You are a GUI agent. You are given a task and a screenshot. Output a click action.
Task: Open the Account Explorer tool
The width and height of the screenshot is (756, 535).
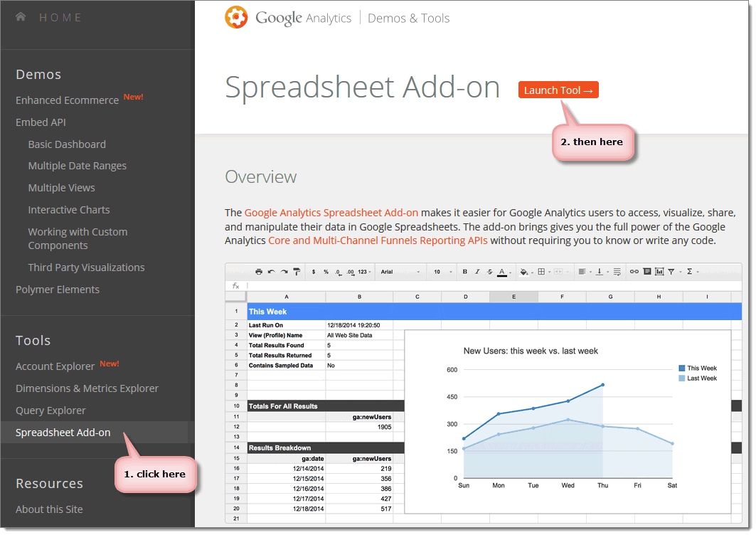[x=55, y=366]
